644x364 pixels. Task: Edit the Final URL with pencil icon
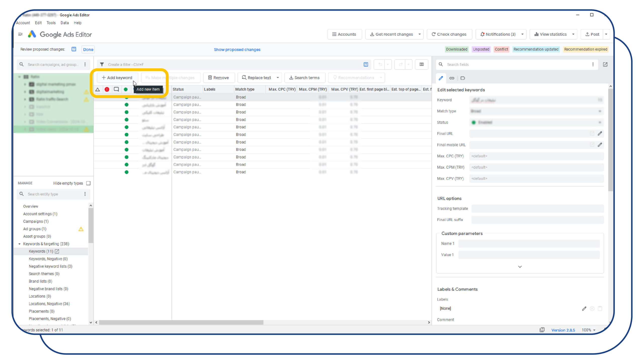600,133
